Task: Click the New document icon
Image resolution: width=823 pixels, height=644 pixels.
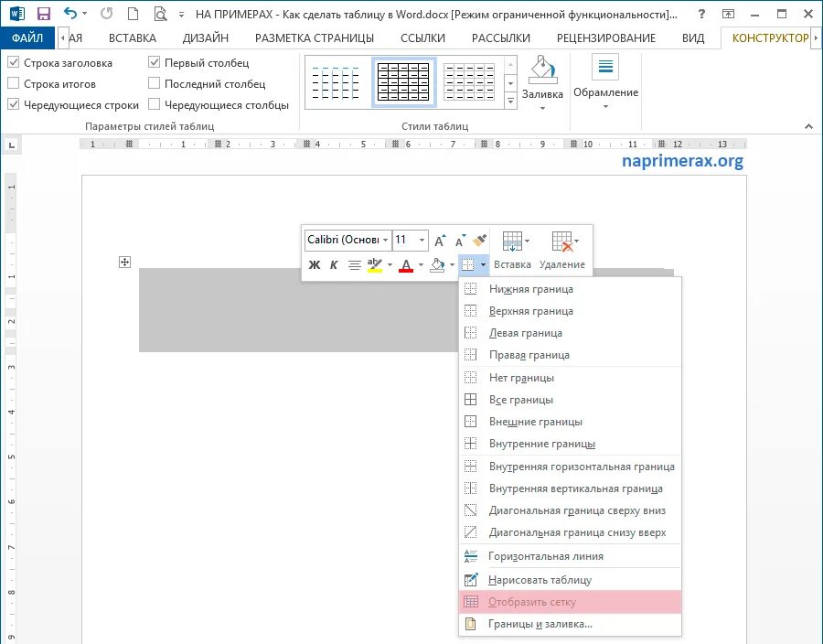Action: [134, 14]
